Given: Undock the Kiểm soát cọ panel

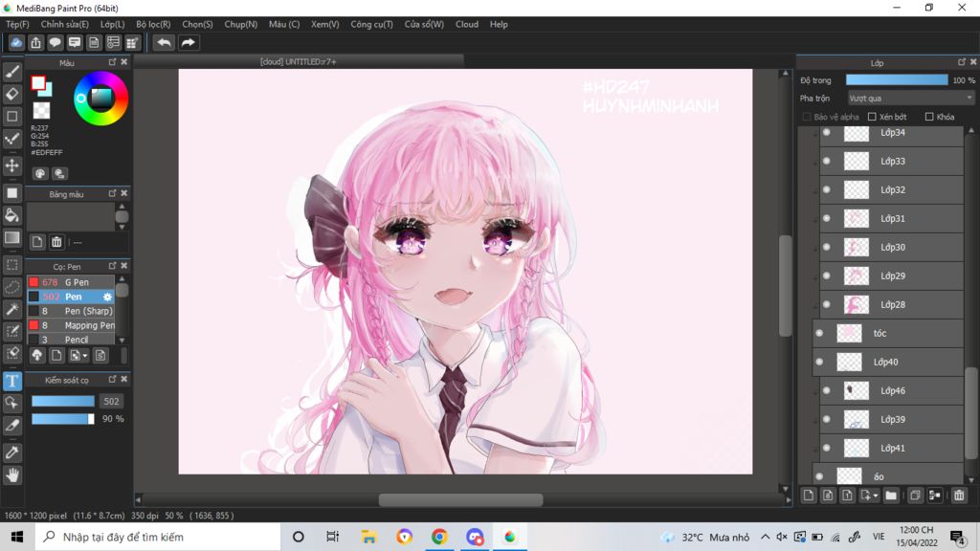Looking at the screenshot, I should (x=113, y=379).
